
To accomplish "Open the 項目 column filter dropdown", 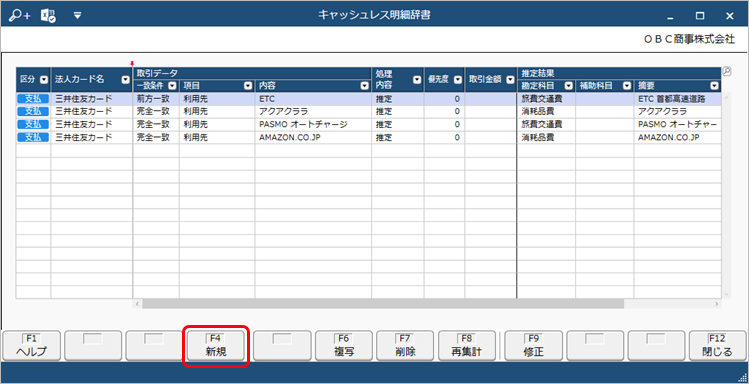I will (x=248, y=86).
